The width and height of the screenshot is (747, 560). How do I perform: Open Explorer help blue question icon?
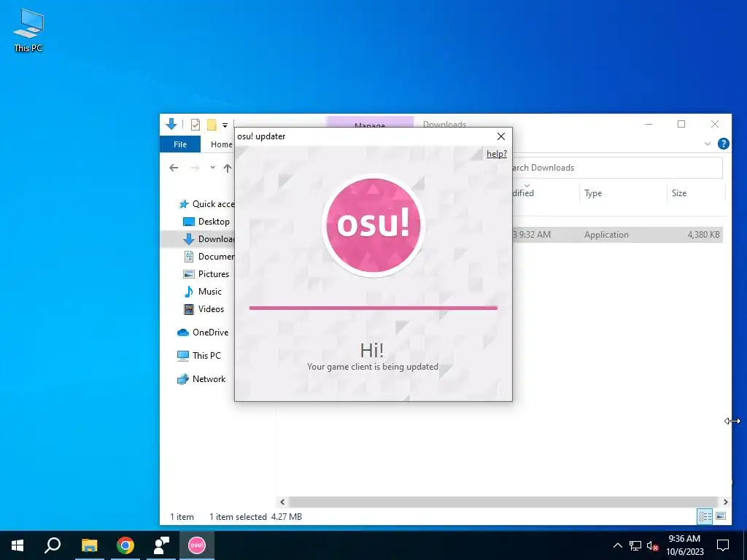click(723, 144)
